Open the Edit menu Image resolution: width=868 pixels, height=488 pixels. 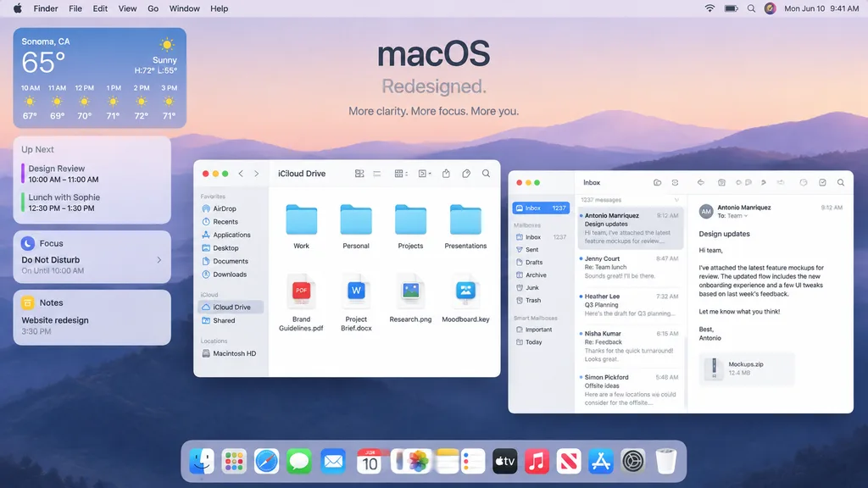100,8
